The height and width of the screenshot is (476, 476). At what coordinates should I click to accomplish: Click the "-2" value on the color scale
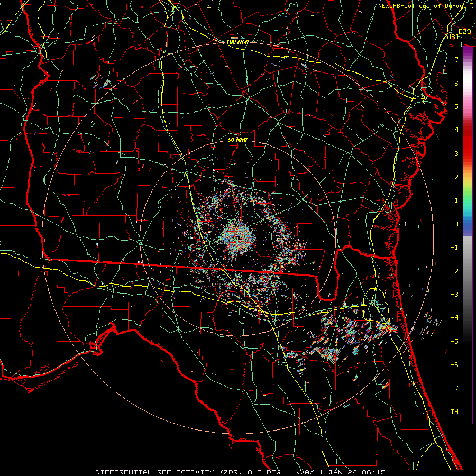pos(454,271)
